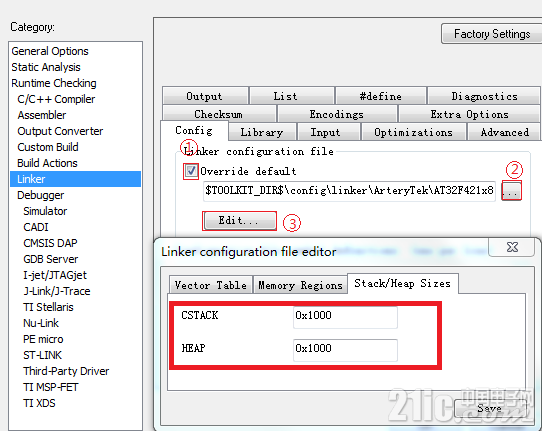Switch to the Vector Table tab
Viewport: 542px width, 431px height.
tap(211, 285)
